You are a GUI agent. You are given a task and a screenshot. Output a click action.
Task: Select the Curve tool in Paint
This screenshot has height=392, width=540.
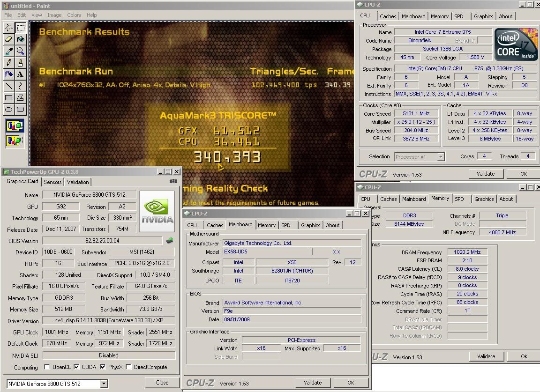(x=21, y=86)
